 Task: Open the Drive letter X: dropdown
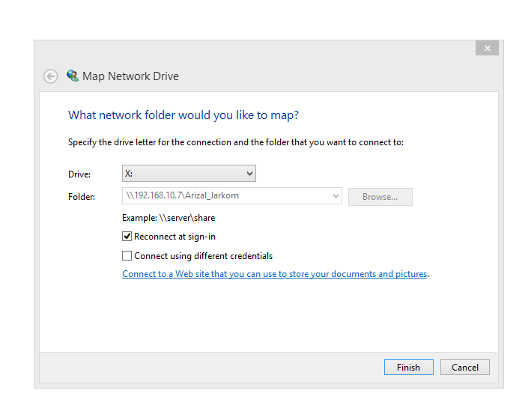click(x=189, y=174)
